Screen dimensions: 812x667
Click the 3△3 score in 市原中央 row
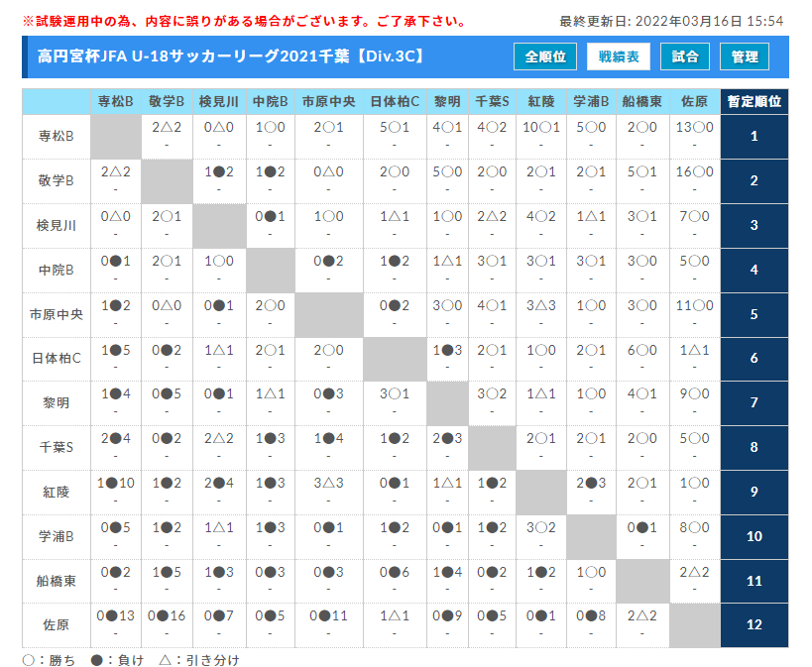coord(541,305)
